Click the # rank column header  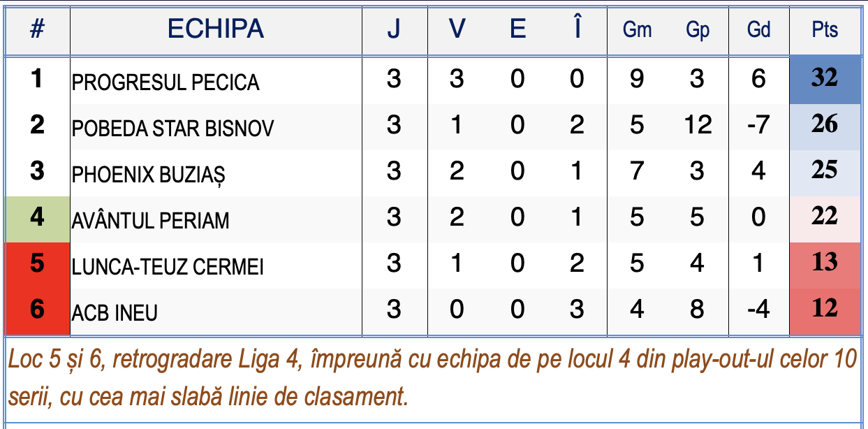(38, 29)
